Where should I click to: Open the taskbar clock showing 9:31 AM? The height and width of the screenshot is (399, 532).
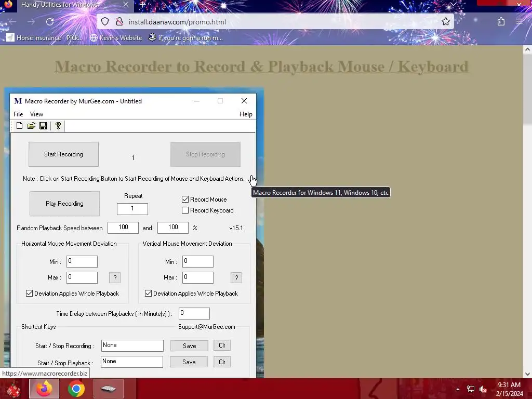(509, 389)
